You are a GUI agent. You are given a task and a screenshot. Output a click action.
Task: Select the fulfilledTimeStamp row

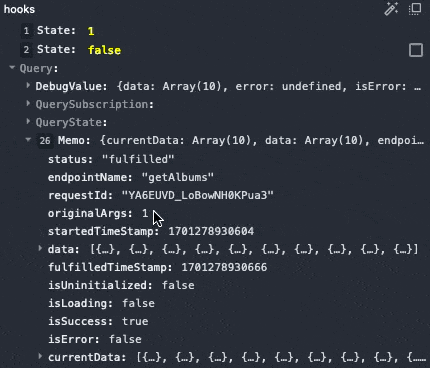(157, 267)
